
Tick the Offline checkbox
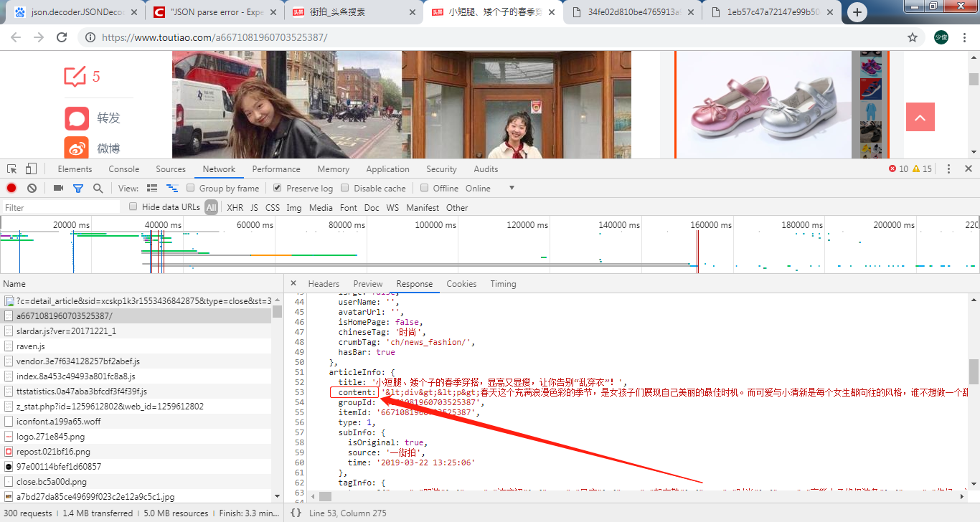(x=424, y=188)
